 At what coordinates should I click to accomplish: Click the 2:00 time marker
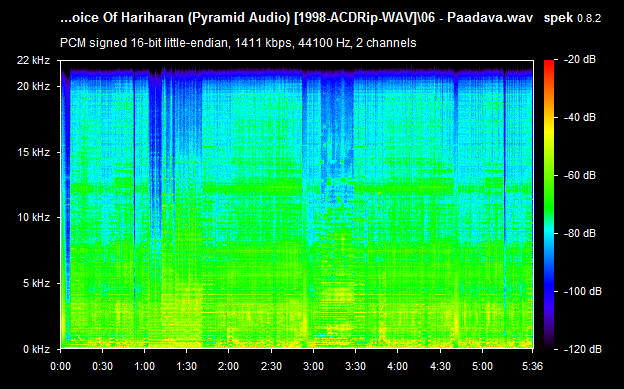click(228, 366)
